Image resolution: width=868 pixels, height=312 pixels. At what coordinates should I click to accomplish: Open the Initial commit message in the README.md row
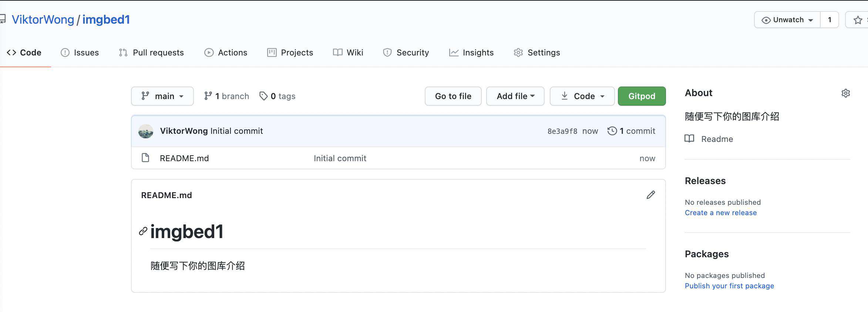coord(340,158)
